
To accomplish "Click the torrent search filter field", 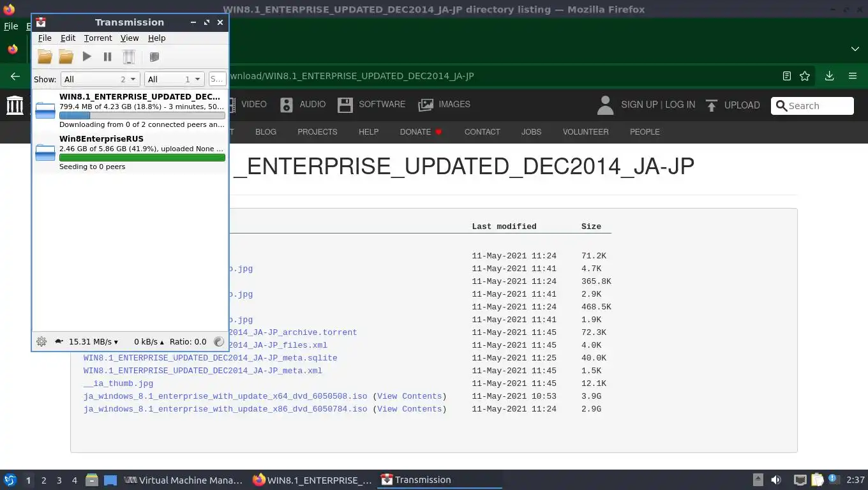I will pyautogui.click(x=217, y=79).
